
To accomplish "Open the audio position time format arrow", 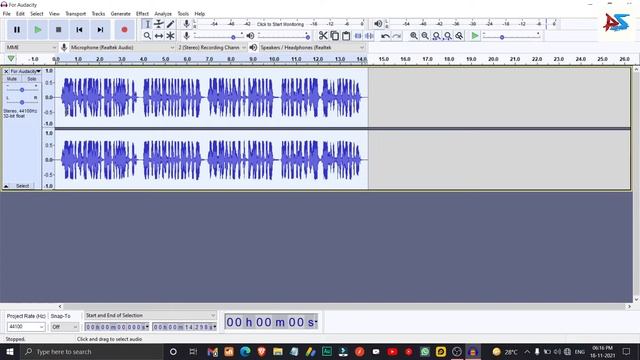I will click(316, 322).
